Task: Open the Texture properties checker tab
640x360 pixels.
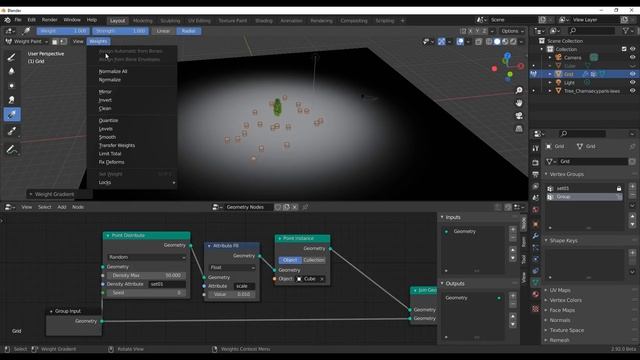Action: [x=536, y=309]
